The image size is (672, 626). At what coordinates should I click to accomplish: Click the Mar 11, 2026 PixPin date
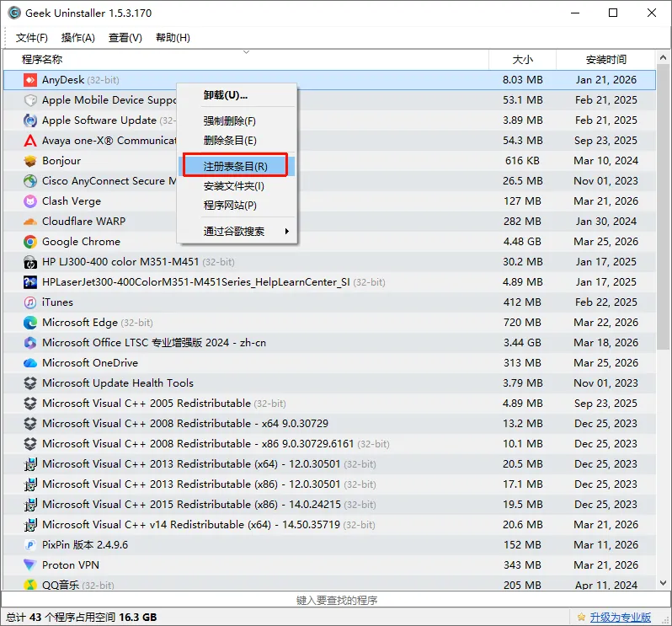coord(605,545)
